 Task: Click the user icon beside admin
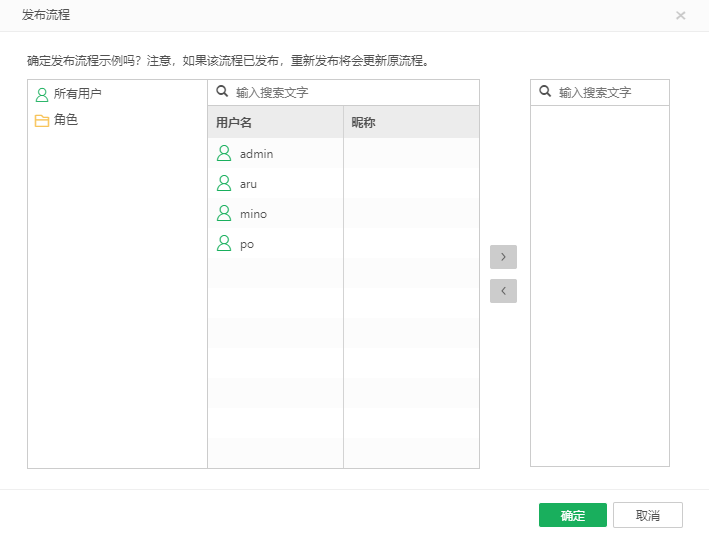pyautogui.click(x=224, y=154)
